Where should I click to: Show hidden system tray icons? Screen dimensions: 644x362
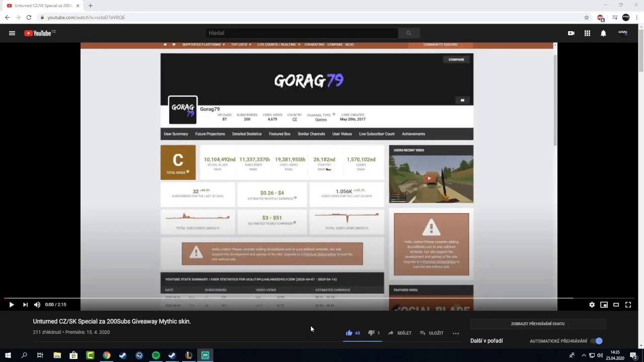click(584, 355)
